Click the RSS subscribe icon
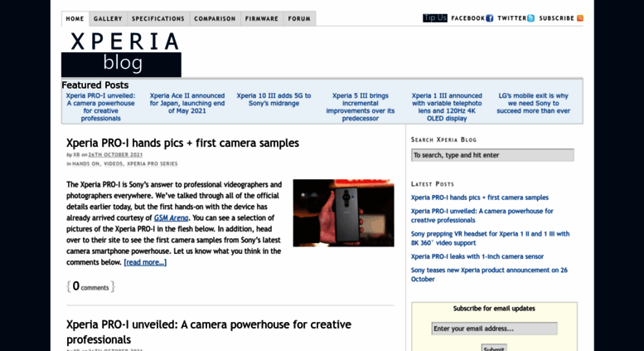644x351 pixels. (580, 18)
